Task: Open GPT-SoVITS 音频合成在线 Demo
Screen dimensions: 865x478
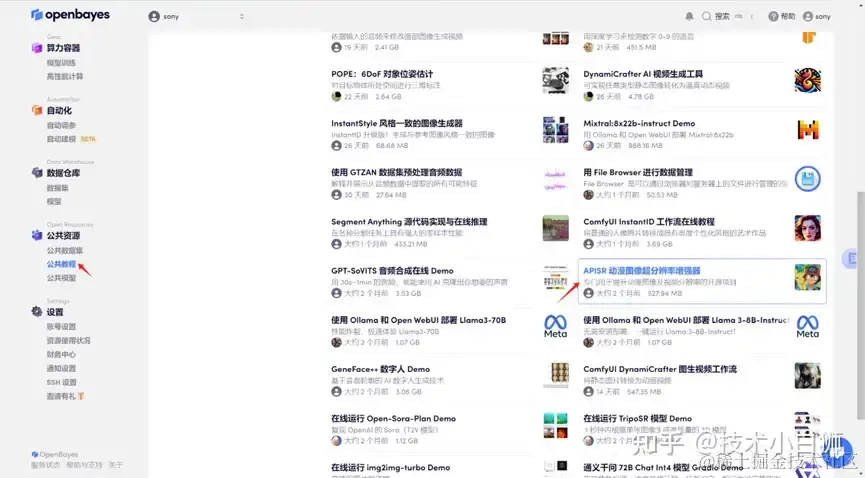Action: (392, 270)
